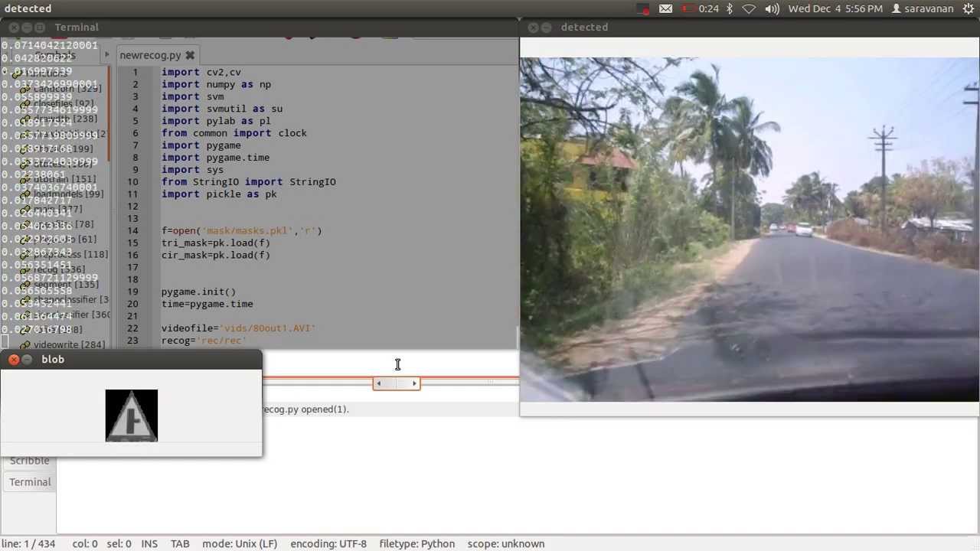
Task: Select the loadmodels [99] symbol in sidebar
Action: coord(68,194)
